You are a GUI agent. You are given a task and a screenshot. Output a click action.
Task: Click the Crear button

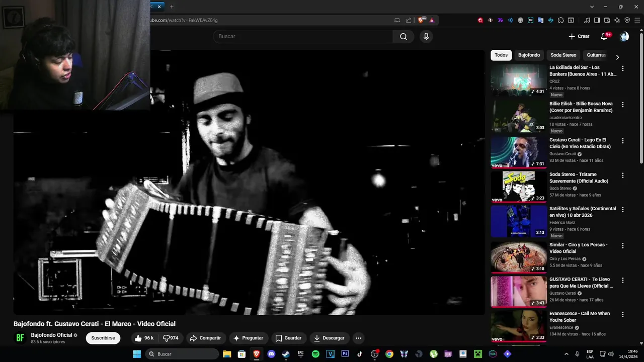[579, 36]
